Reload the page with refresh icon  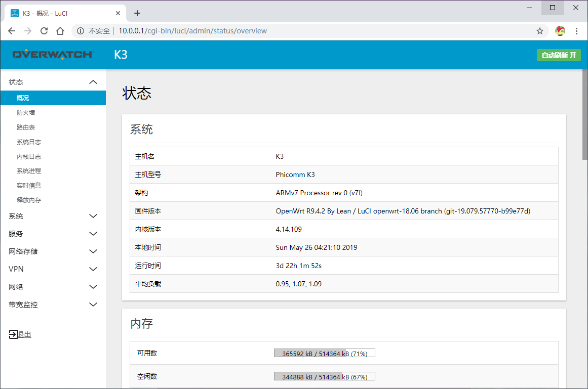44,31
